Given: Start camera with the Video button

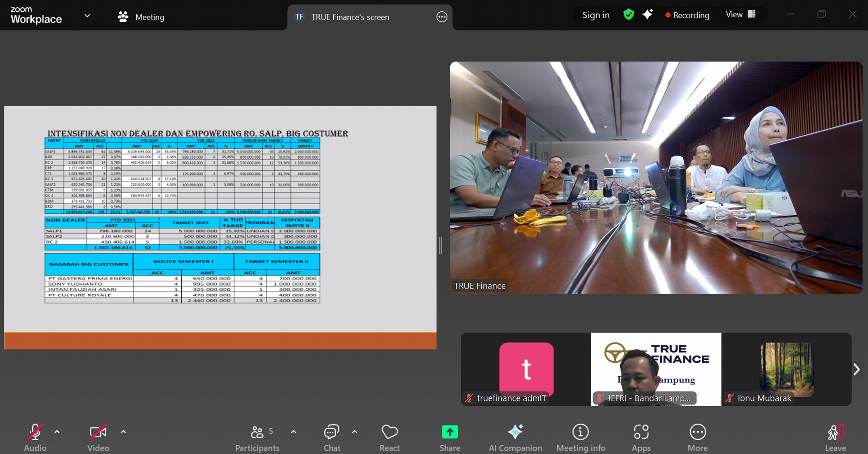Looking at the screenshot, I should tap(98, 438).
